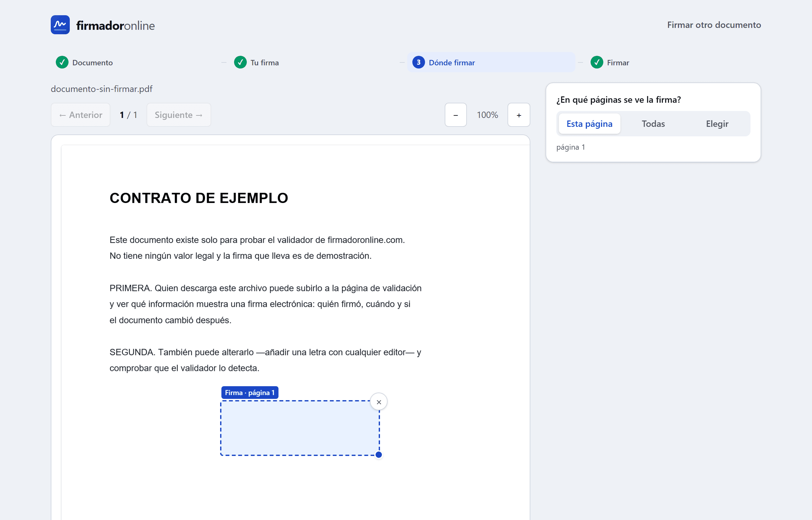This screenshot has width=812, height=520.
Task: Click the Documento step checkmark icon
Action: (62, 62)
